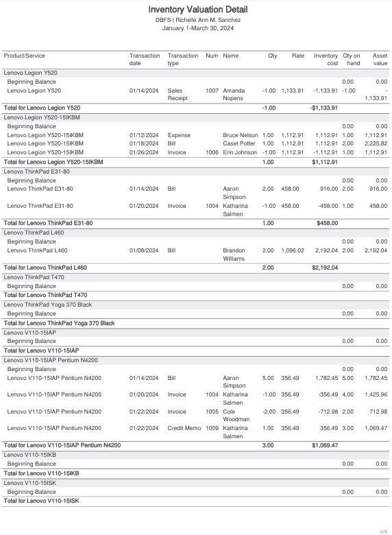Click the $1,069.47 Pentium N4200 total
Viewport: 392px width, 535px height.
pyautogui.click(x=325, y=445)
